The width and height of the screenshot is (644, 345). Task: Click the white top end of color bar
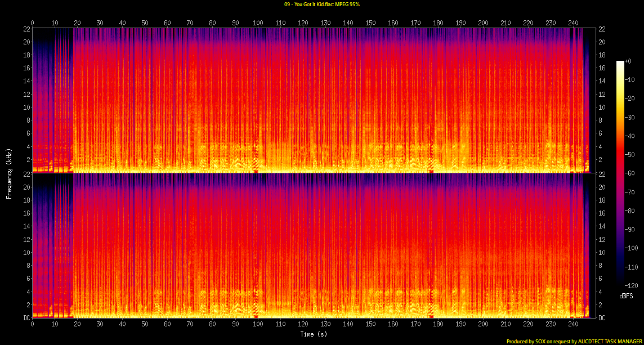tap(620, 63)
